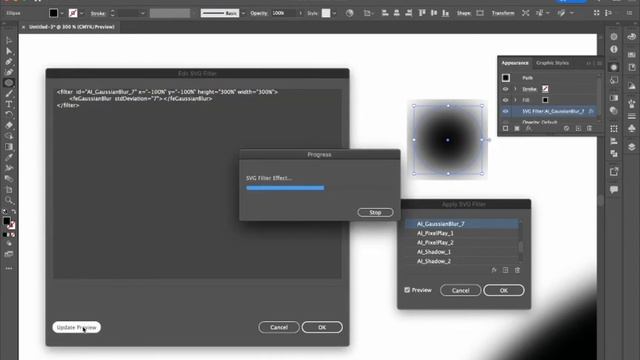Click Update Preview button

(x=76, y=327)
